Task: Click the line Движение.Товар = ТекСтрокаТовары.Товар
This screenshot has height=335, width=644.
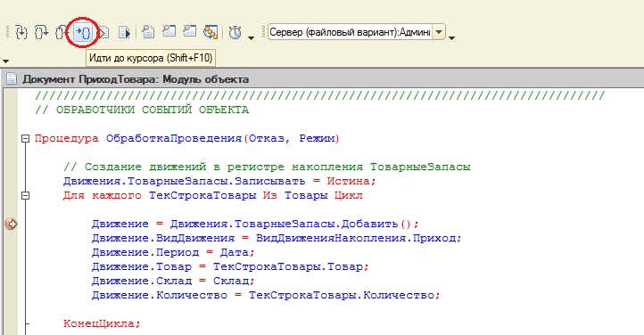Action: coord(230,266)
